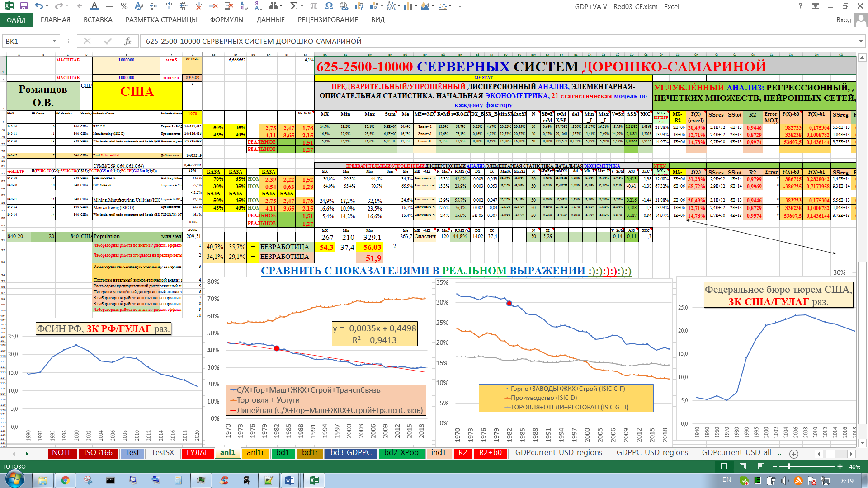Click the Undo arrow icon
Viewport: 868px width, 488px height.
(39, 6)
